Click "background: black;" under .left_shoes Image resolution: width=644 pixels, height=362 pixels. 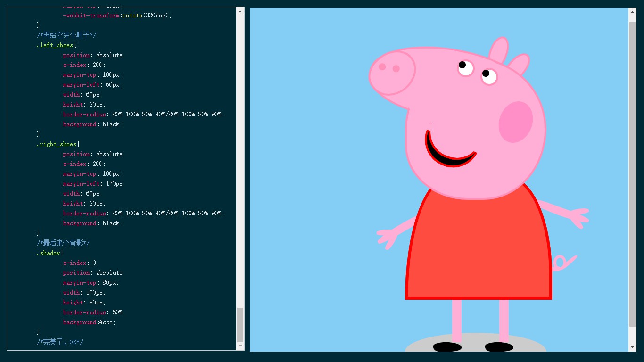(x=92, y=124)
